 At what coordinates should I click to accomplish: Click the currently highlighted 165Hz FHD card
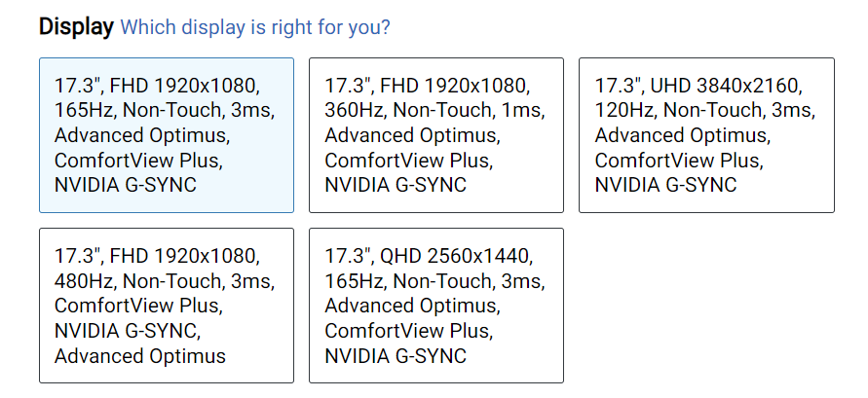click(167, 135)
